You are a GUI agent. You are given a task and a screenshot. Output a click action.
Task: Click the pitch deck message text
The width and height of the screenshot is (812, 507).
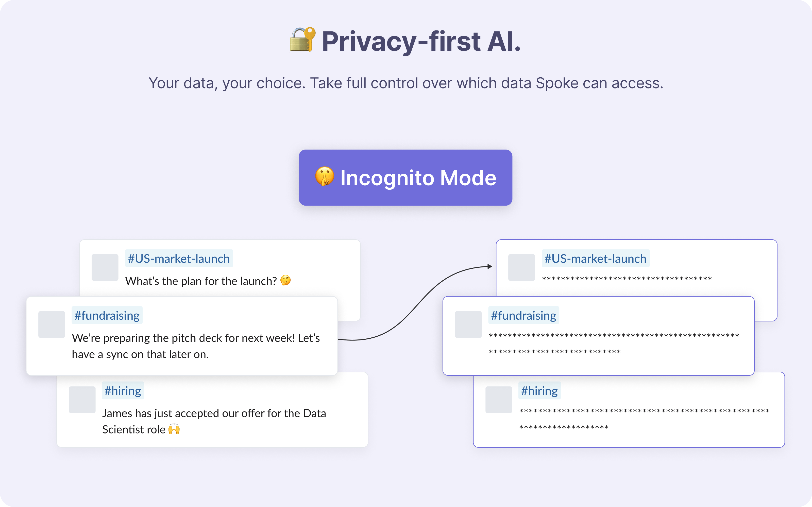(x=196, y=346)
